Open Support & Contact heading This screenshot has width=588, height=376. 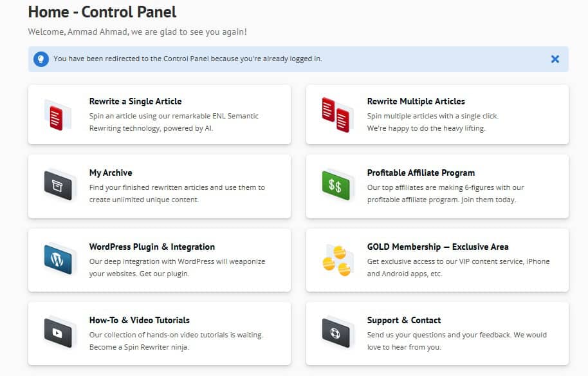404,320
